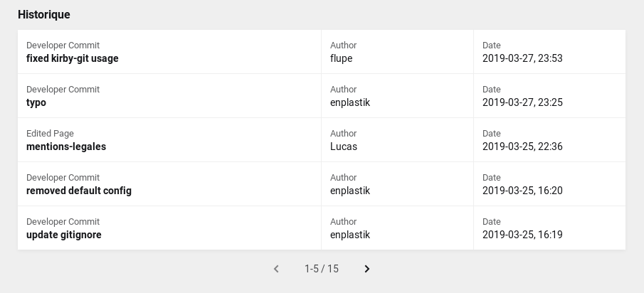644x293 pixels.
Task: Click date '2019-03-25, 16:20' cell
Action: coord(522,191)
